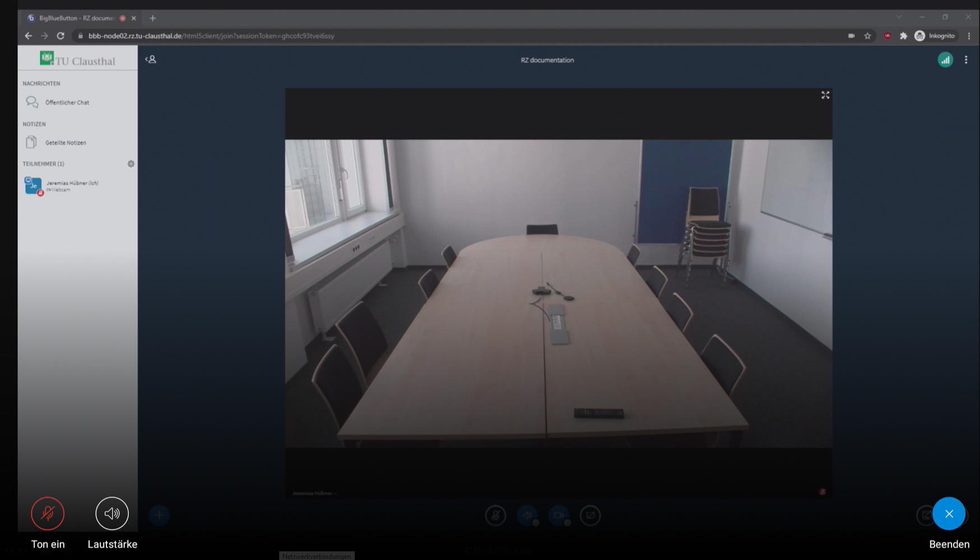Open the Chrome extensions puzzle icon
980x560 pixels.
tap(903, 36)
